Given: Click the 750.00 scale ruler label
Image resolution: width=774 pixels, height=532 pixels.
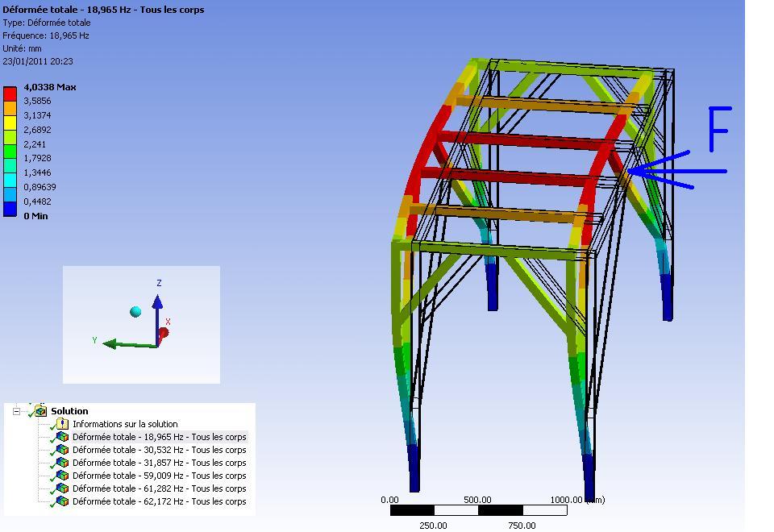Looking at the screenshot, I should coord(522,525).
